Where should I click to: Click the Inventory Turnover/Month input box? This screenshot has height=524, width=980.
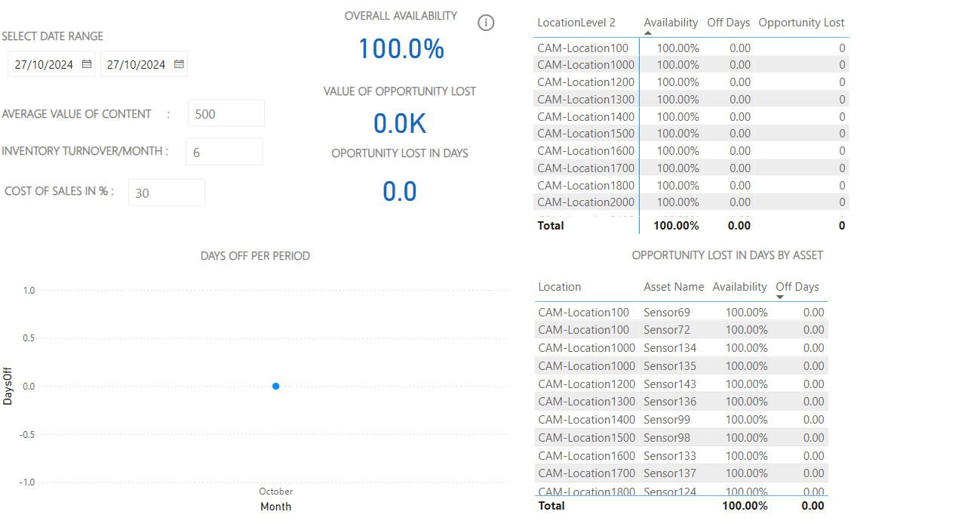[x=223, y=151]
